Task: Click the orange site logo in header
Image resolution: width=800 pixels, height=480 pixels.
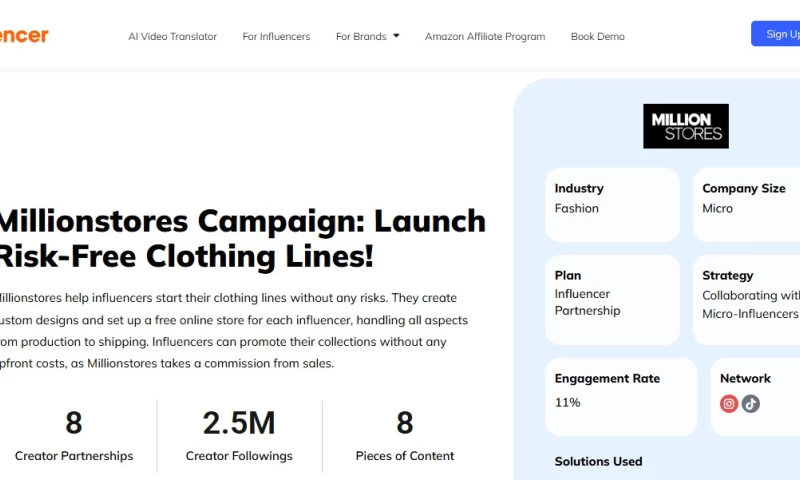Action: tap(24, 36)
